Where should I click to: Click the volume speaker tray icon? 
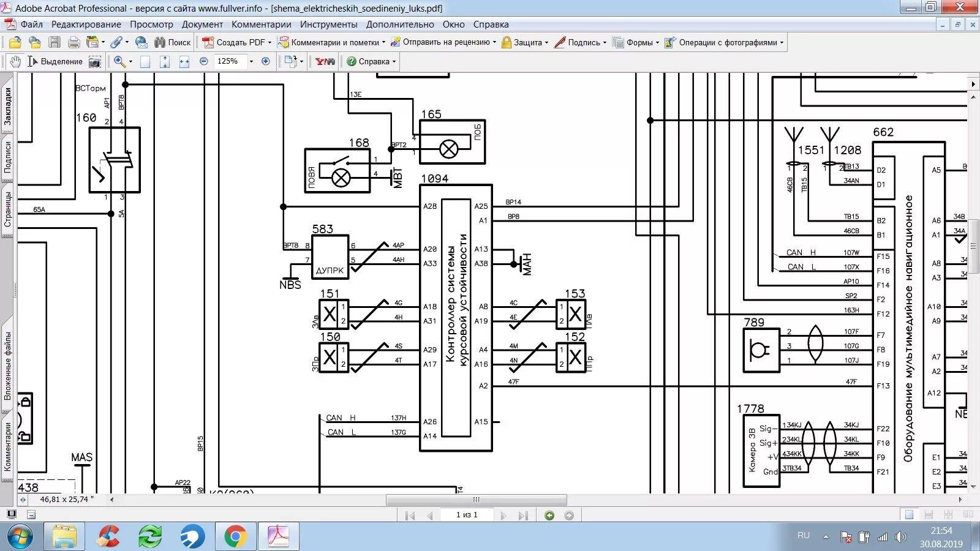[900, 537]
